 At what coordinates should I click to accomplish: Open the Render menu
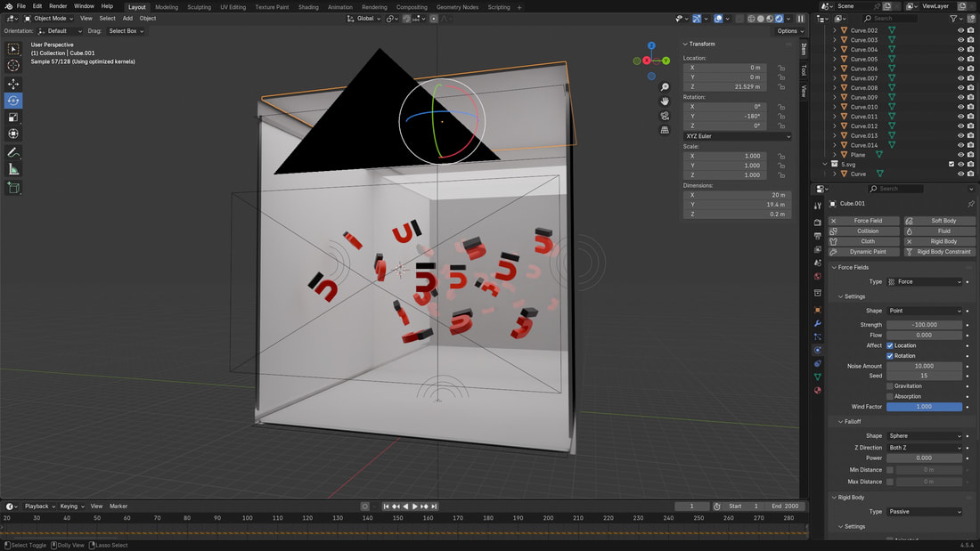58,6
